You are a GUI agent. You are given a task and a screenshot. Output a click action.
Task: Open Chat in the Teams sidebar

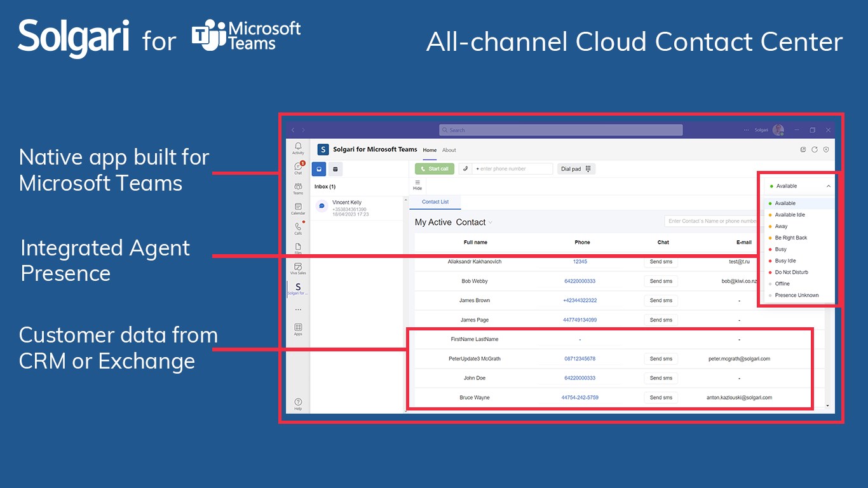[298, 168]
